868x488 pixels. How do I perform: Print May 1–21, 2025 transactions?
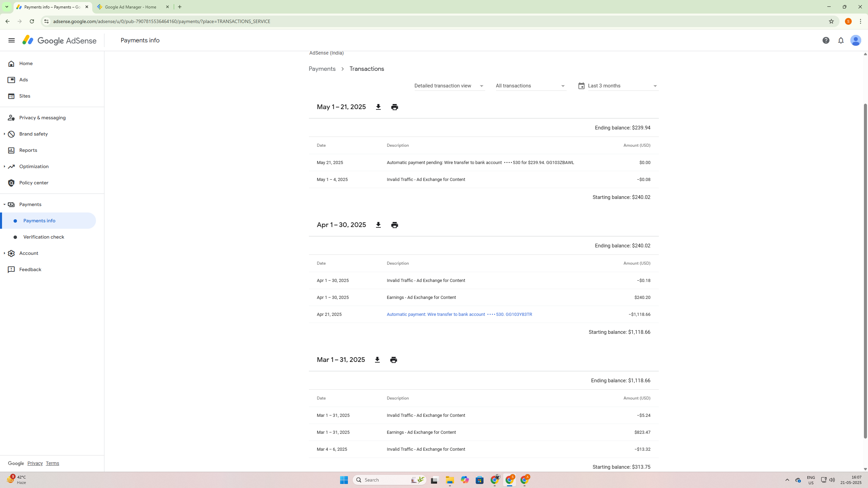394,107
